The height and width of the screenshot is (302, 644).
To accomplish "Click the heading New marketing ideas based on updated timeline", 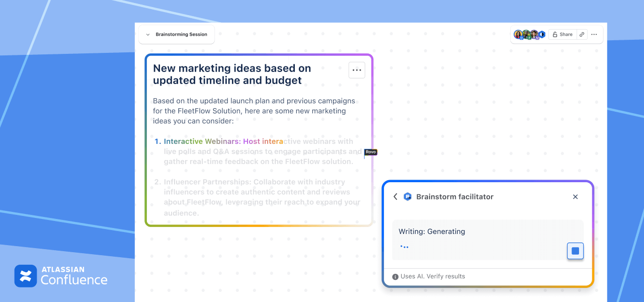I will (x=232, y=74).
